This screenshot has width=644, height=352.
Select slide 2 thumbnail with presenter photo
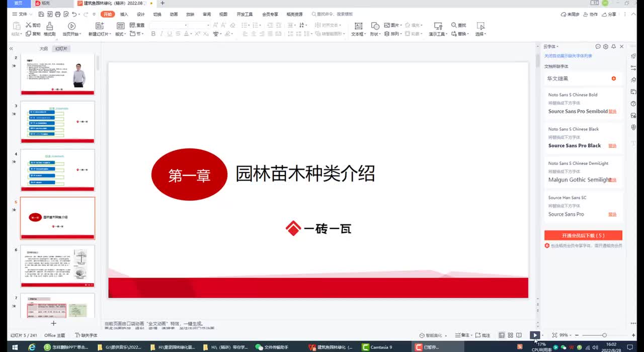[x=57, y=74]
